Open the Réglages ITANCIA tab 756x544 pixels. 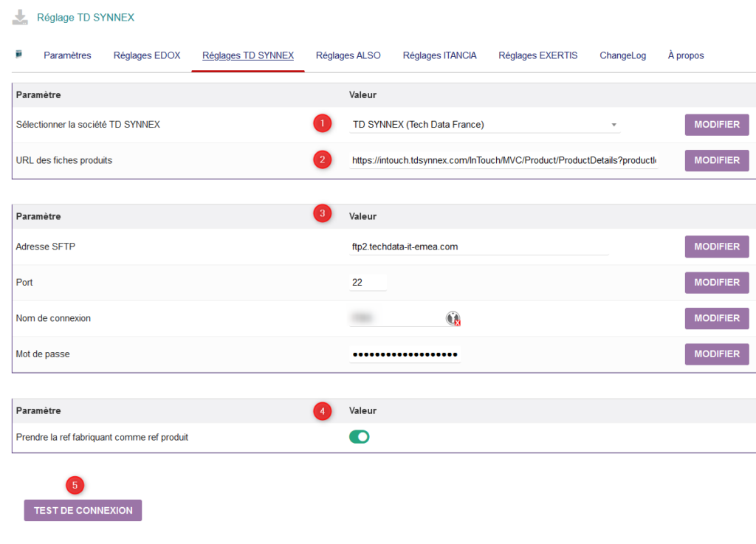(x=440, y=55)
